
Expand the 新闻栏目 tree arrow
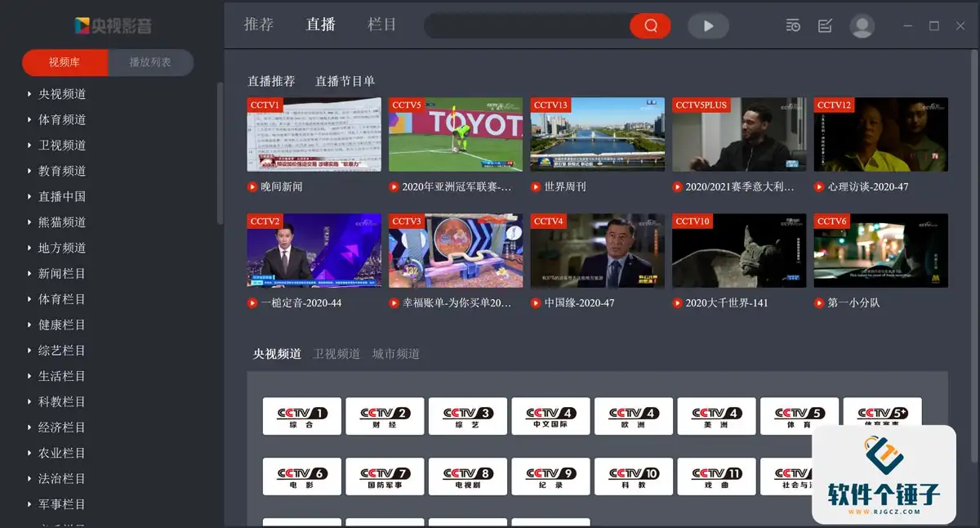point(29,274)
